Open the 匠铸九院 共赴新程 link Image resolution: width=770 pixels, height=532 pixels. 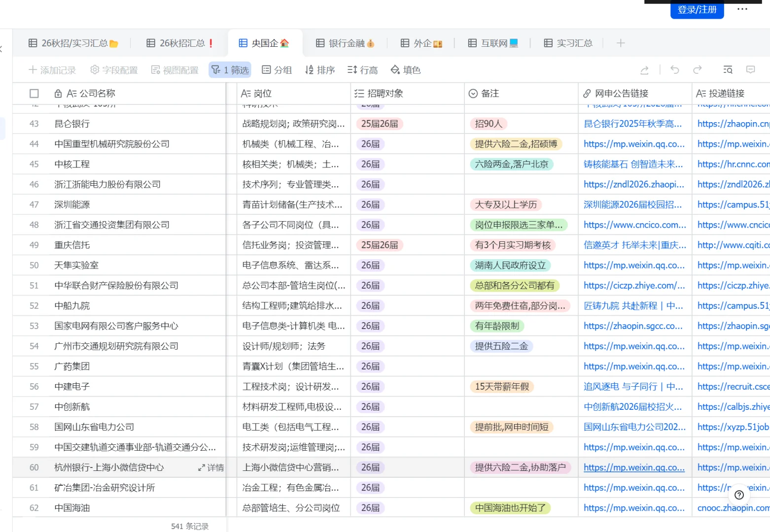(633, 306)
